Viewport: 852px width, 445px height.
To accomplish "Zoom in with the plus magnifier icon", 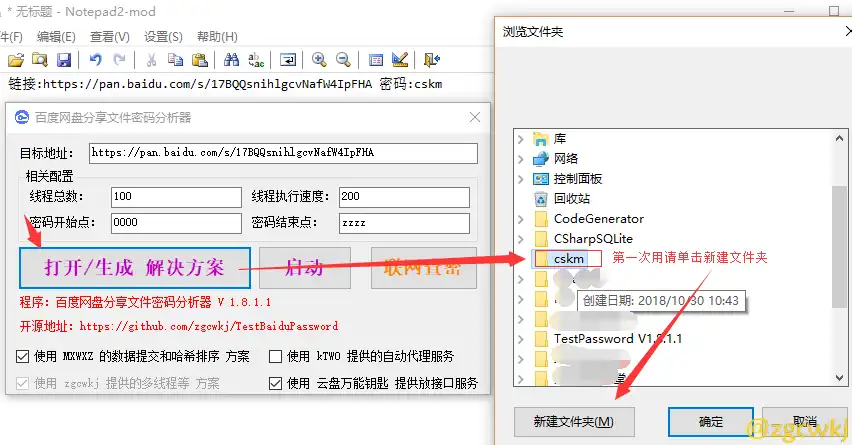I will [x=319, y=60].
